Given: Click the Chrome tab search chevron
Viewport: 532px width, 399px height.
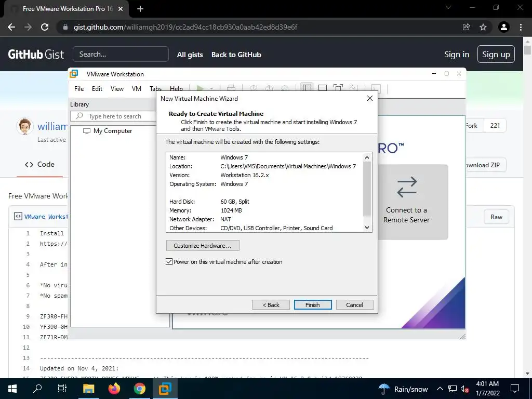Looking at the screenshot, I should tap(448, 7).
